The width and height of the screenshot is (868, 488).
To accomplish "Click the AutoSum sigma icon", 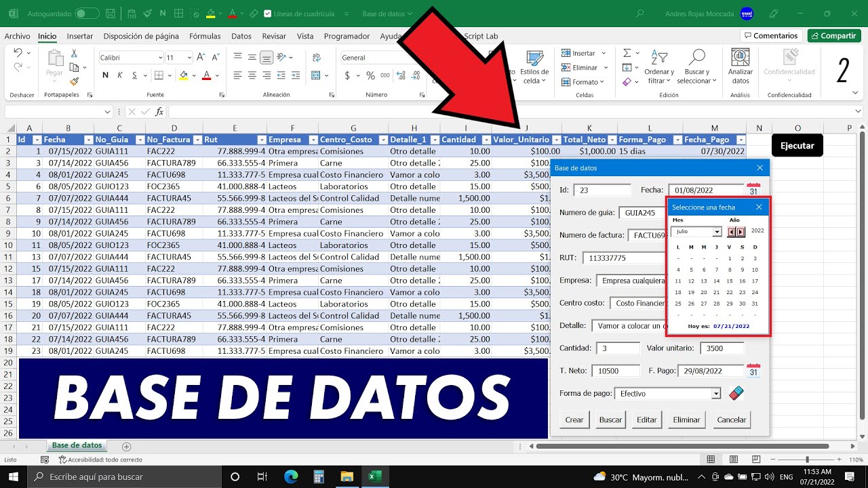I will pyautogui.click(x=627, y=53).
